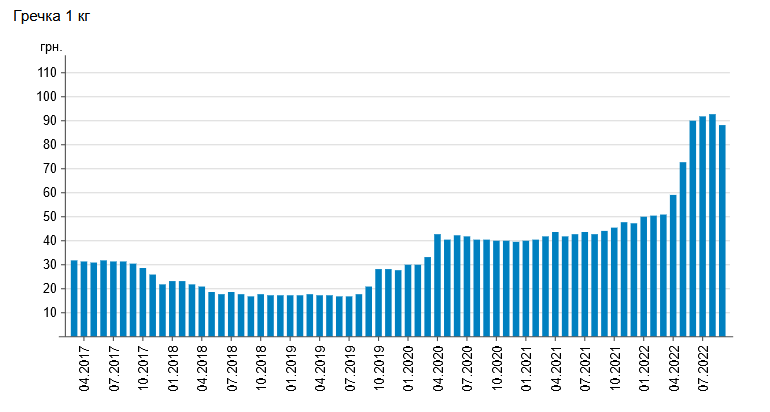
Task: Click the blue bar for 07.2018
Action: point(231,314)
